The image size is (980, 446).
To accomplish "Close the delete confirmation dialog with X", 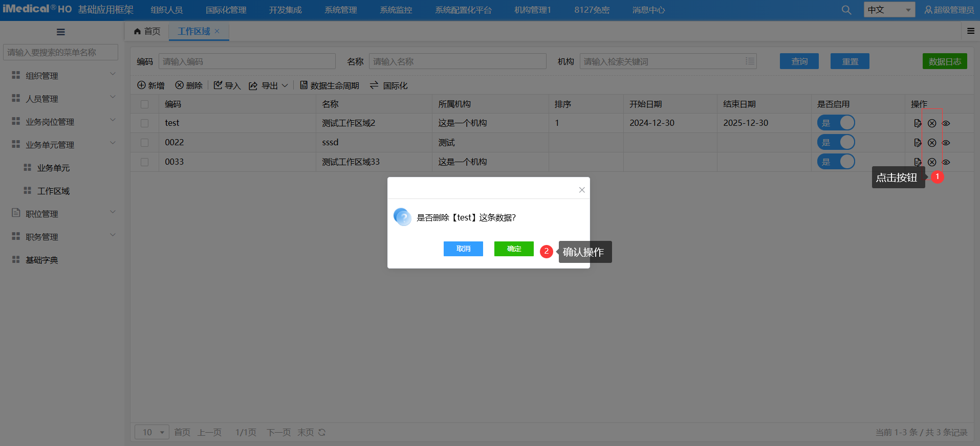I will (x=582, y=190).
